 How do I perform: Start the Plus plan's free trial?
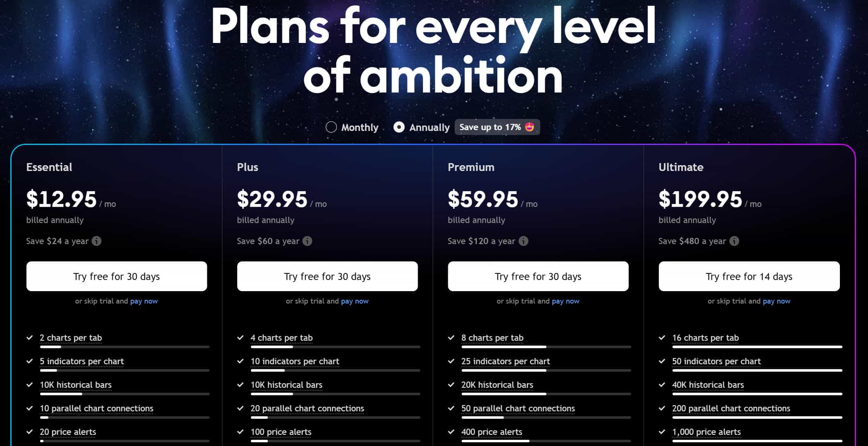coord(327,276)
